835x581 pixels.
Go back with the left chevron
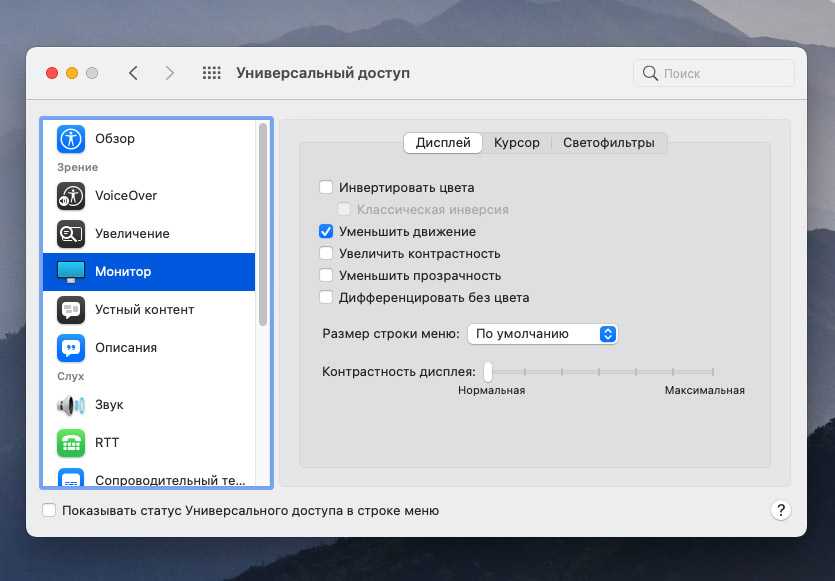(134, 73)
